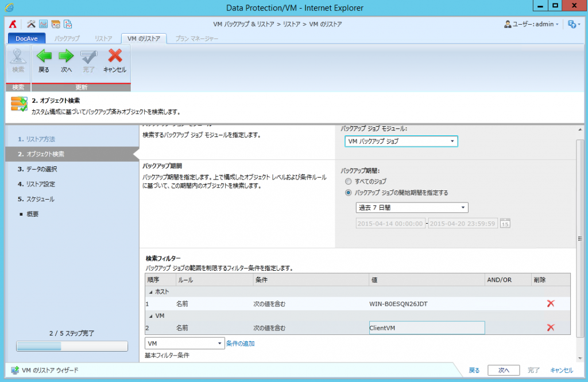
Task: Switch to the VM のリストア tab
Action: coord(144,38)
